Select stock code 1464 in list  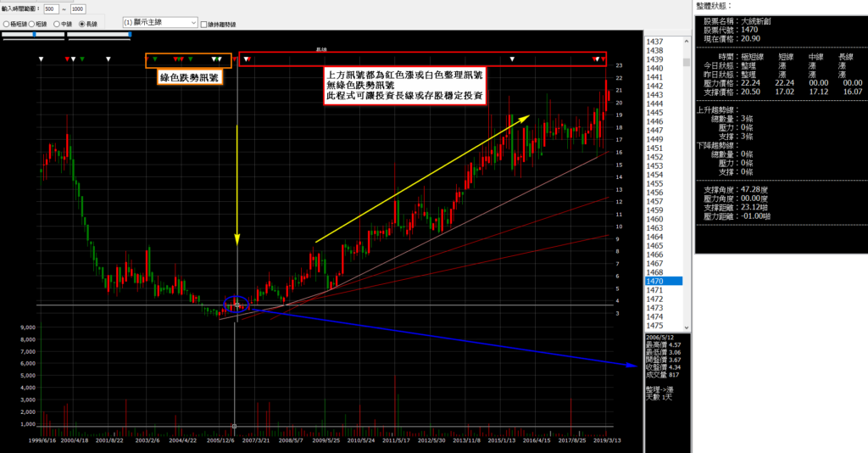[x=663, y=237]
